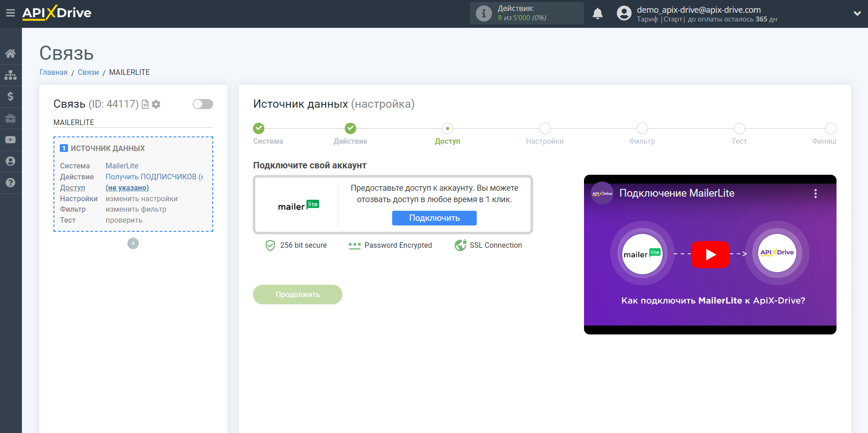This screenshot has height=433, width=868.
Task: Click the ИСТОЧНИК ДАННЫХ block header
Action: coord(108,148)
